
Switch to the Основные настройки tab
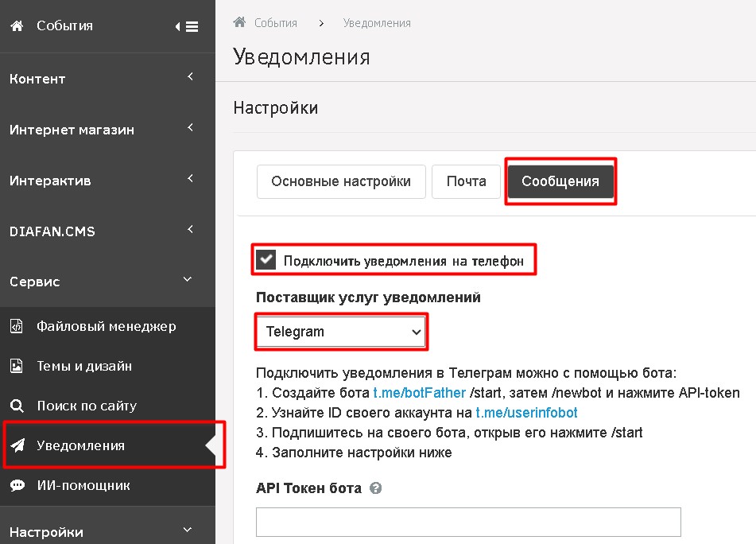point(341,181)
